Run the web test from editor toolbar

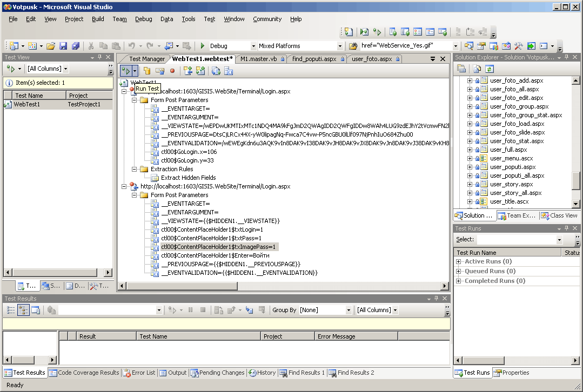click(126, 71)
